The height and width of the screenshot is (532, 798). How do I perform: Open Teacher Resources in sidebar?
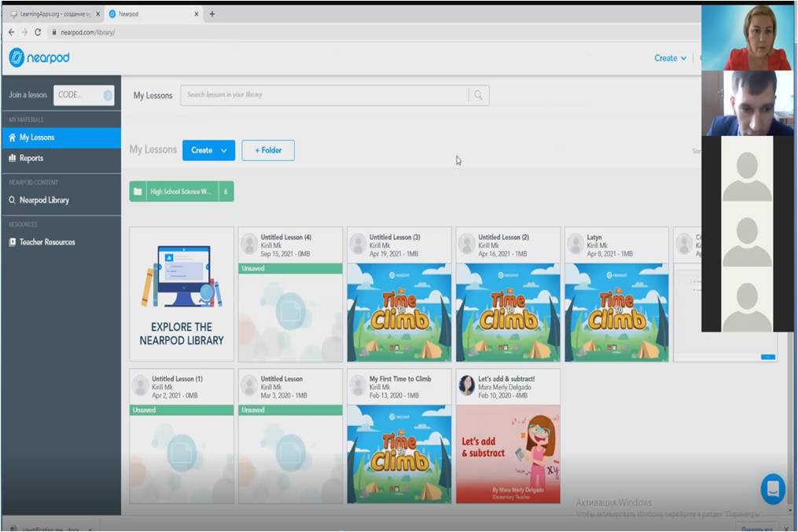61,242
